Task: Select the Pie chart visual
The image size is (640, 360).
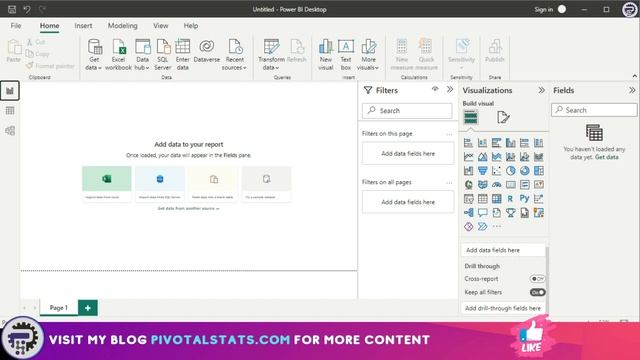Action: coord(511,171)
